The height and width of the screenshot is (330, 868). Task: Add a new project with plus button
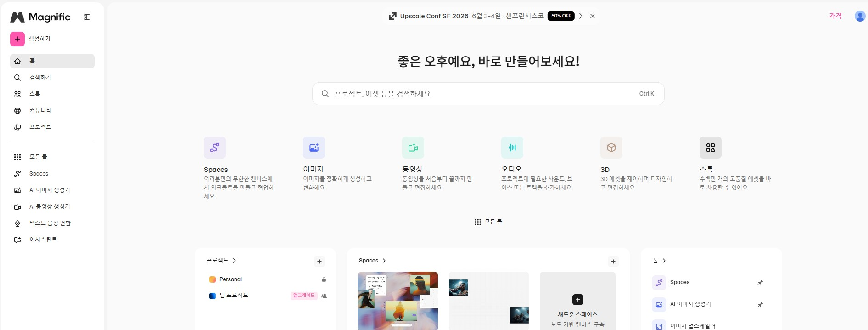[319, 262]
